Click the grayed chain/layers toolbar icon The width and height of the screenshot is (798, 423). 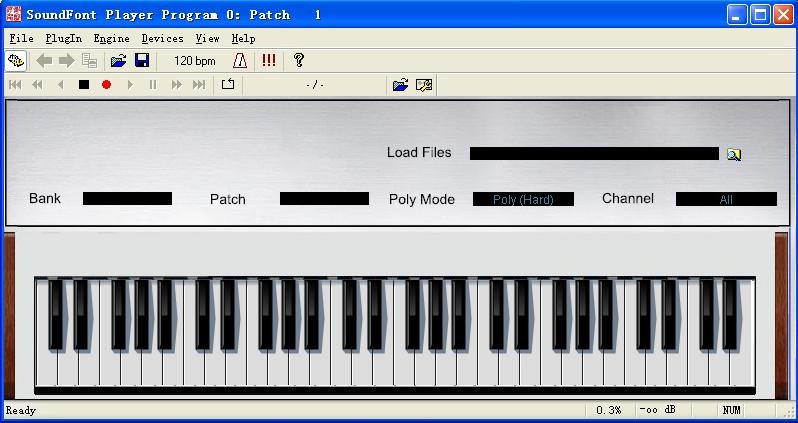click(89, 61)
